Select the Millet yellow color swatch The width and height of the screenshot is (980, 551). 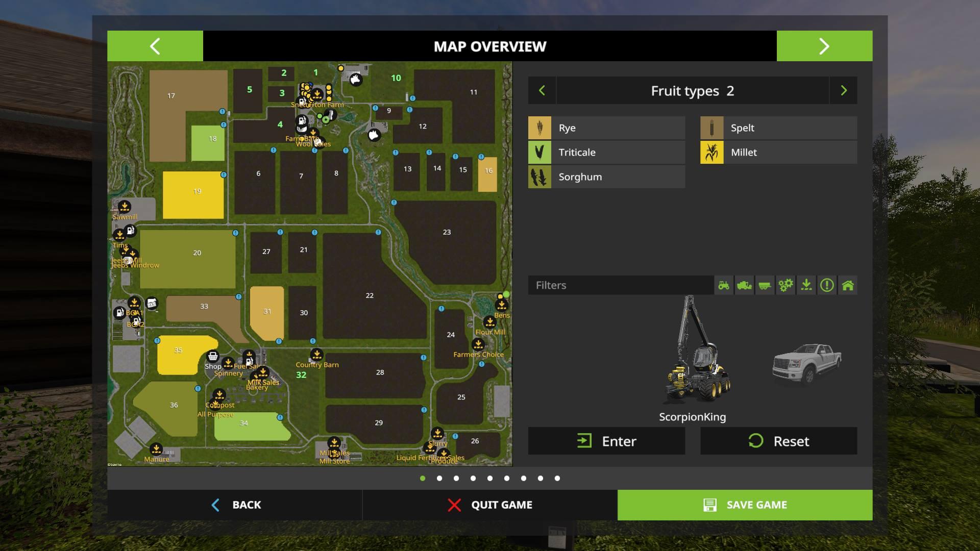[x=712, y=153]
